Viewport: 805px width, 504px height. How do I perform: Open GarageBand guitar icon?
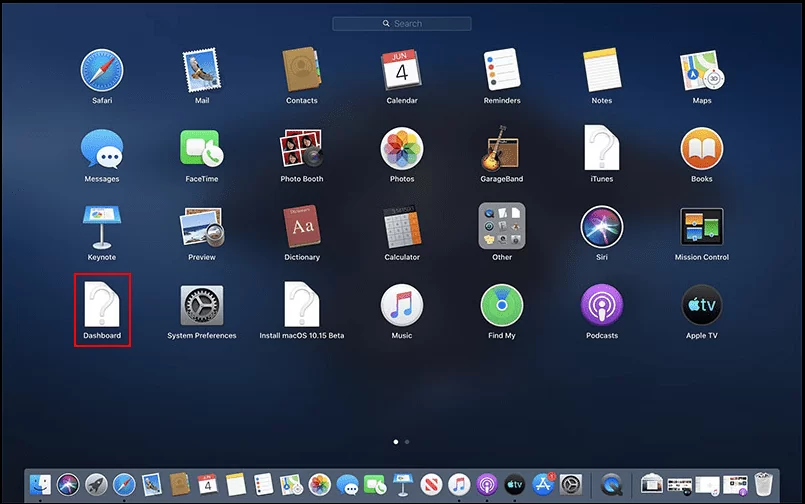[x=501, y=149]
